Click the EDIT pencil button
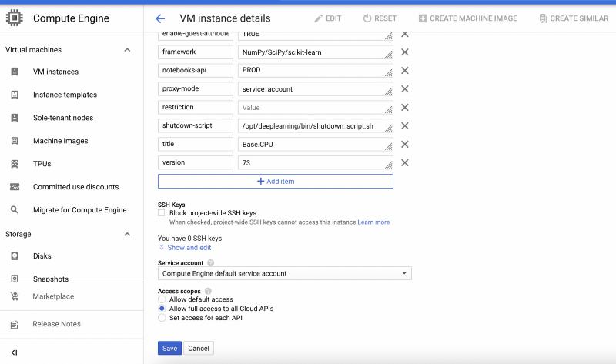Image resolution: width=616 pixels, height=364 pixels. pyautogui.click(x=328, y=18)
